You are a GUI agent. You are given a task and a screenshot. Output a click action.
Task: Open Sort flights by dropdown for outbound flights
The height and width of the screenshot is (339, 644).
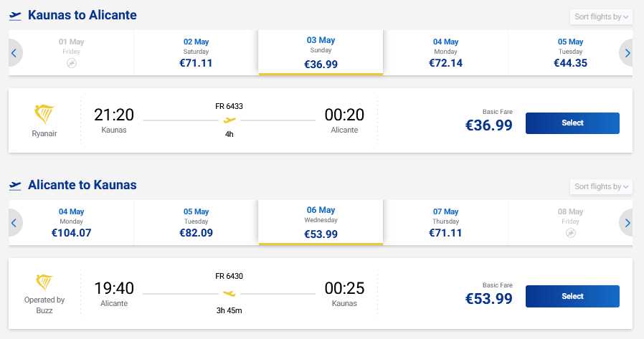pyautogui.click(x=601, y=16)
